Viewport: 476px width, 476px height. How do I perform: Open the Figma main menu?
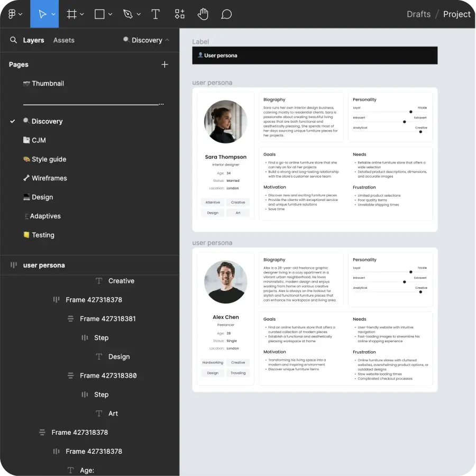(x=13, y=14)
